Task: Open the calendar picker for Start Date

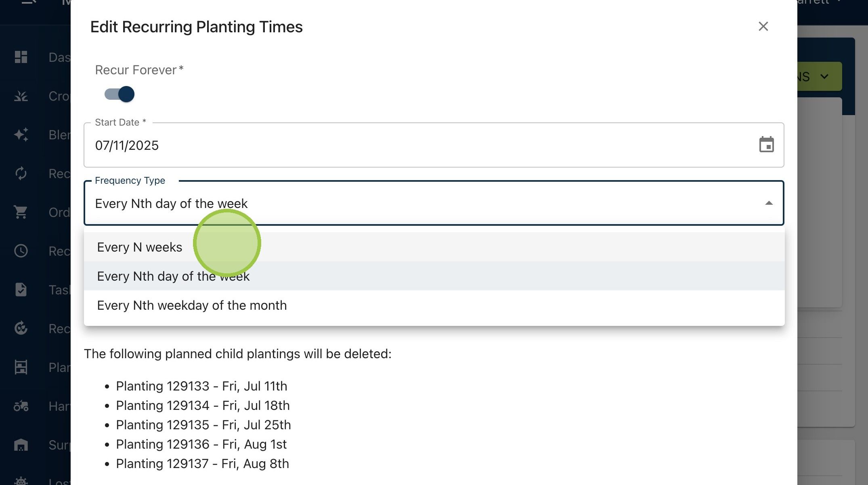Action: coord(766,145)
